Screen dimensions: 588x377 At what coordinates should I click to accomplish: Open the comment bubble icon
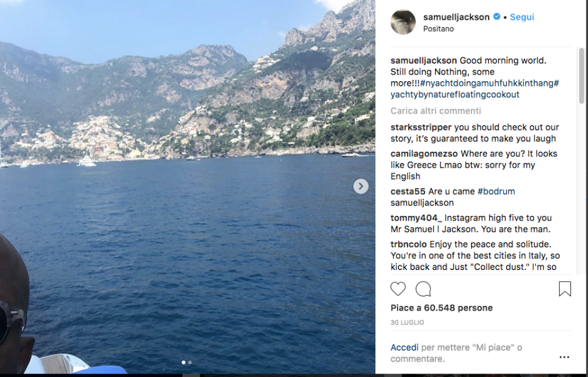coord(423,289)
